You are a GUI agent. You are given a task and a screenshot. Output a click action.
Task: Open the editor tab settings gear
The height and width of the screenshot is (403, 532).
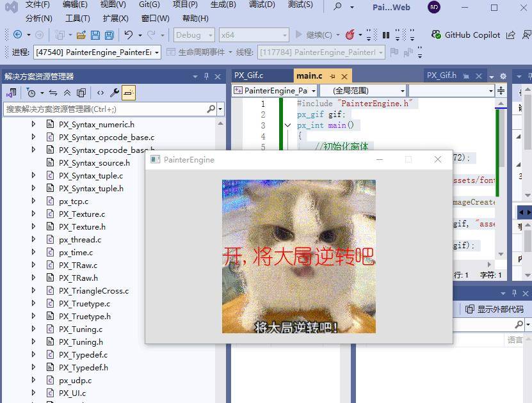point(503,76)
